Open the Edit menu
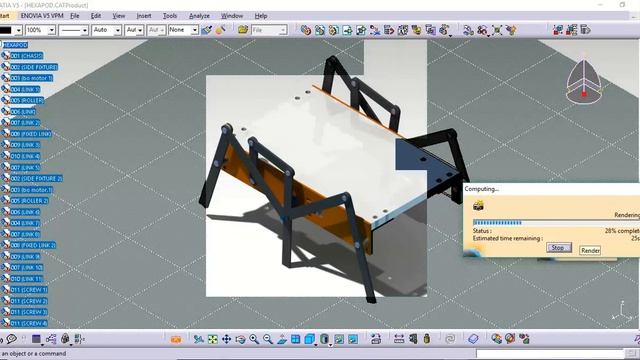640x360 pixels. [x=96, y=16]
